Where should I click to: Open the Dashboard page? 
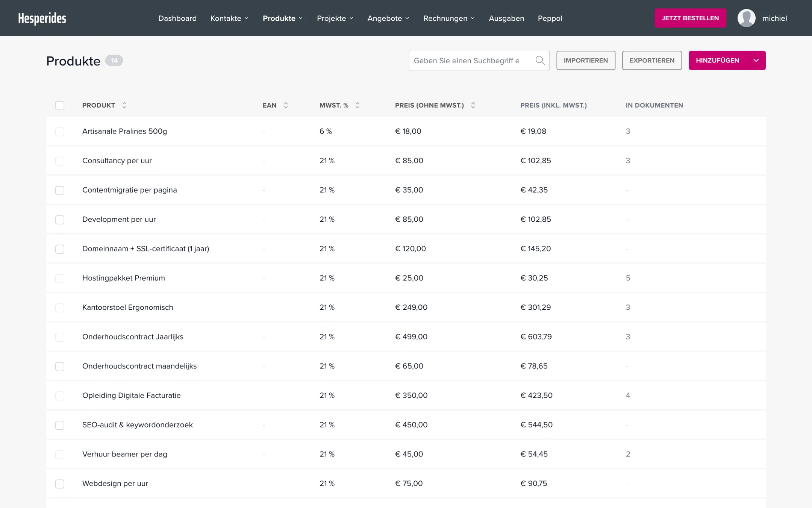coord(177,18)
